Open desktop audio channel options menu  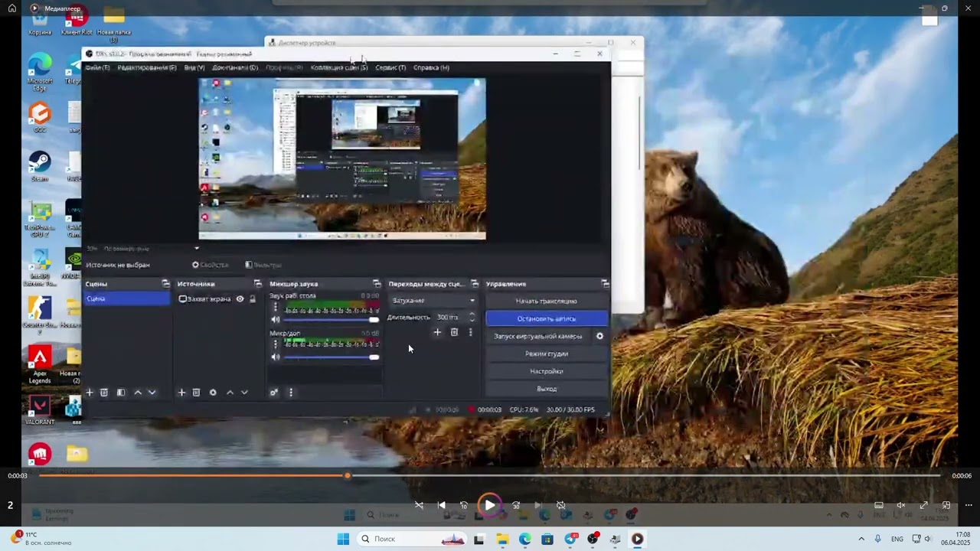[x=276, y=307]
